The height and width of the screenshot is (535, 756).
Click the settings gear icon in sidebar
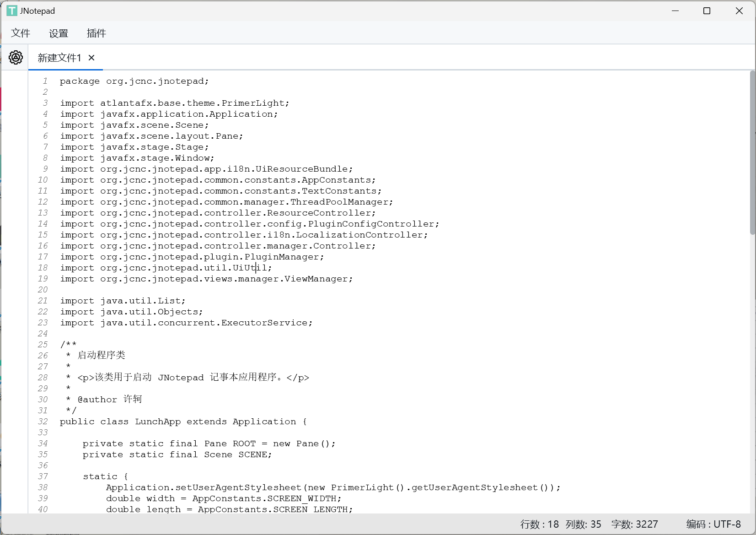coord(16,58)
